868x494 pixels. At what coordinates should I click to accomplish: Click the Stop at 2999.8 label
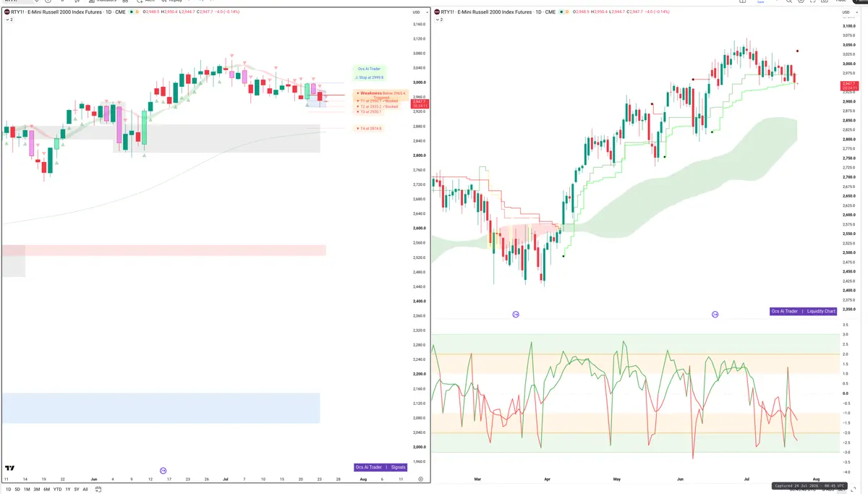point(370,77)
